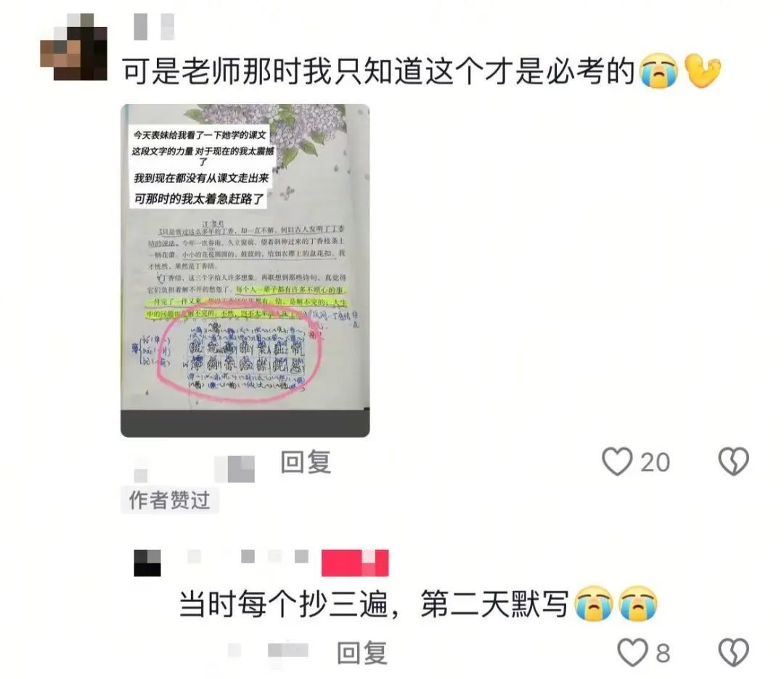This screenshot has height=679, width=784.
Task: Open the textbook photo attached to comment
Action: pyautogui.click(x=245, y=270)
